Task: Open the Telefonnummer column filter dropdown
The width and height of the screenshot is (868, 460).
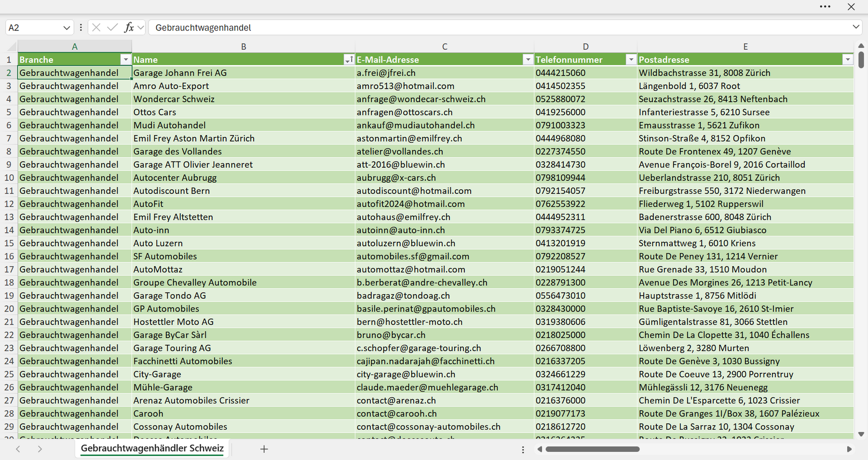Action: (631, 59)
